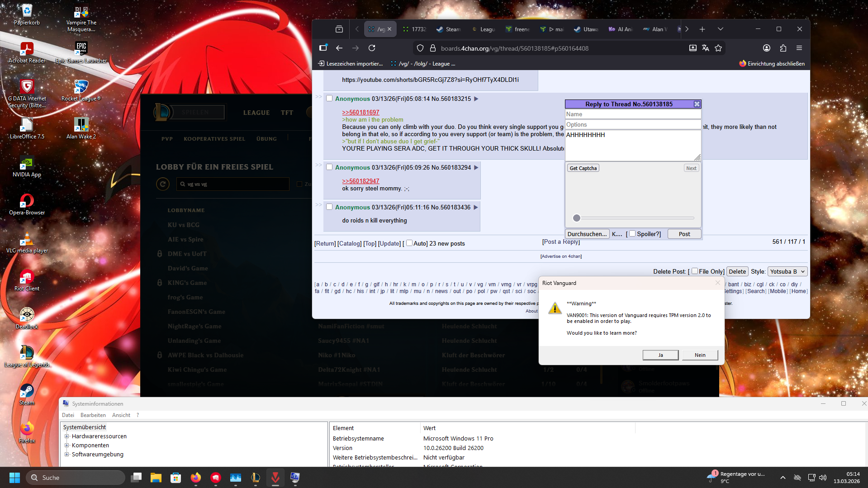Open the Riot Client desktop shortcut

(x=27, y=280)
